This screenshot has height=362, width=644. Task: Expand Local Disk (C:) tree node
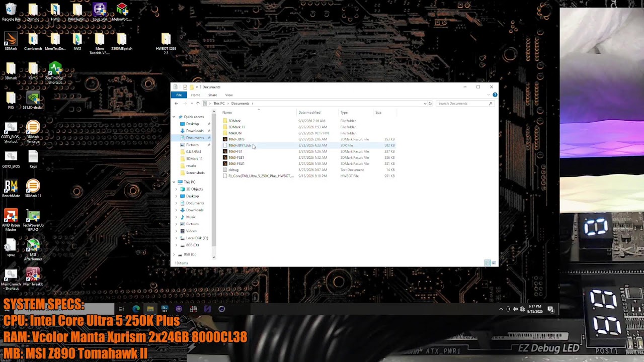[176, 238]
